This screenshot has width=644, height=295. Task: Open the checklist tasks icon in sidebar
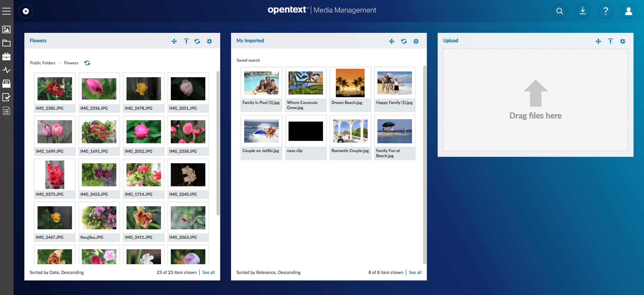[6, 97]
